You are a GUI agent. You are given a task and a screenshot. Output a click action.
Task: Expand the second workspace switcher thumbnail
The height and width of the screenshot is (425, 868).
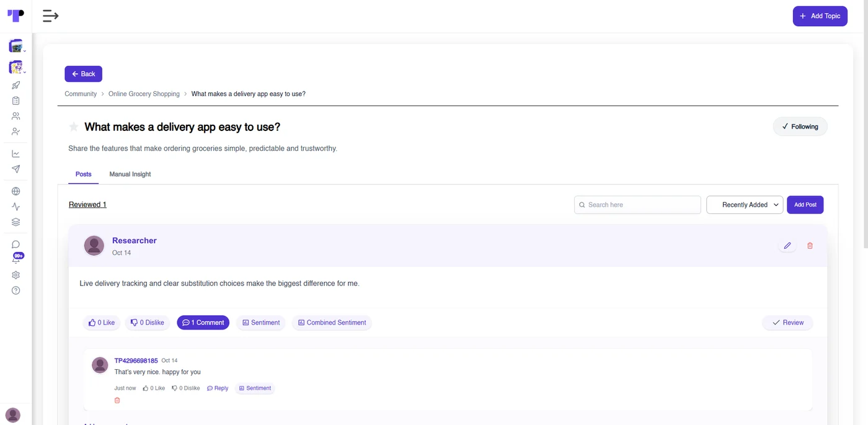[16, 67]
